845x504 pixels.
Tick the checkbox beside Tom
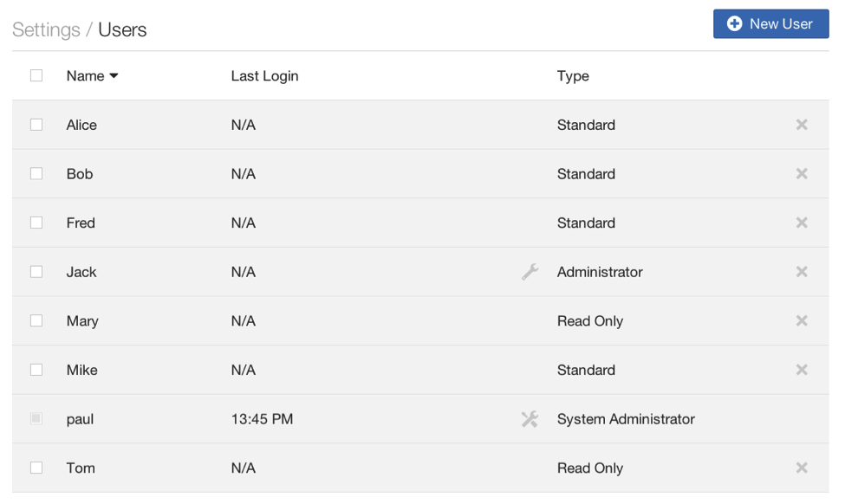pyautogui.click(x=36, y=468)
